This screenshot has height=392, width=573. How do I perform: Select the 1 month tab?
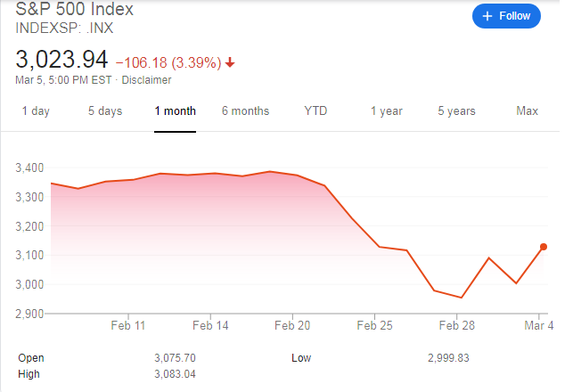pyautogui.click(x=175, y=111)
